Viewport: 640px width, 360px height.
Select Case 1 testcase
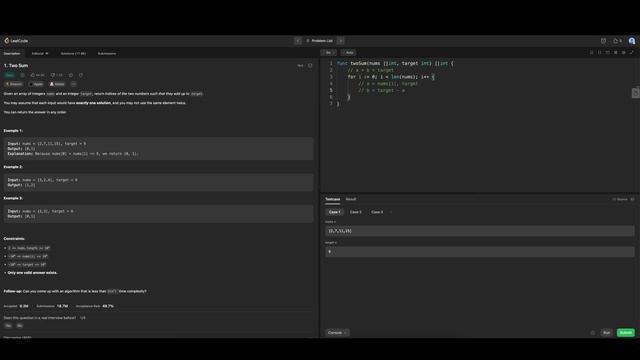coord(334,212)
